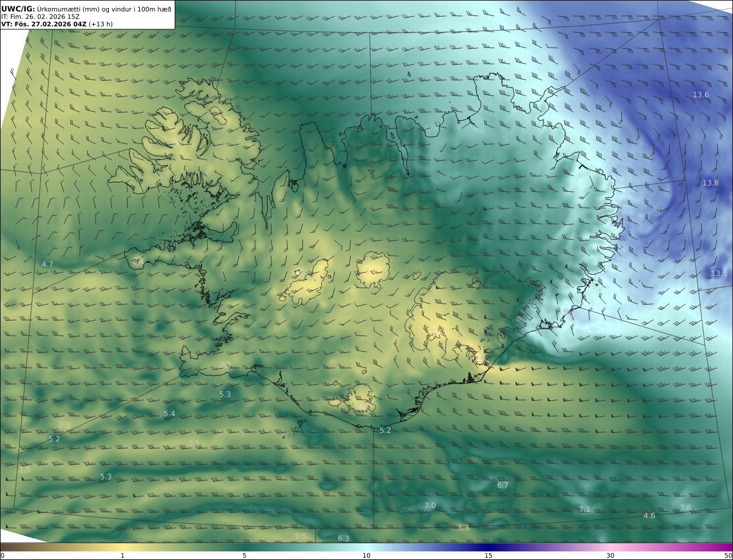Click the colour scale tick label 0

click(2, 556)
